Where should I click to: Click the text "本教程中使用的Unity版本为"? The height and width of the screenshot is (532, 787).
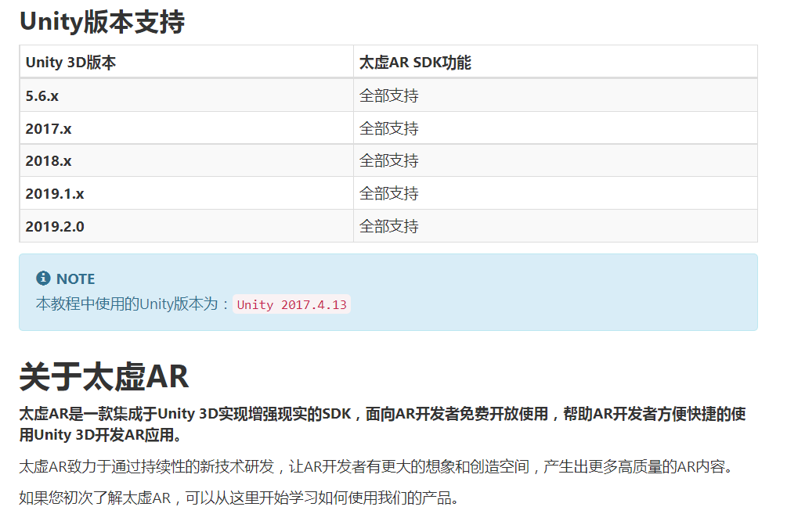127,304
